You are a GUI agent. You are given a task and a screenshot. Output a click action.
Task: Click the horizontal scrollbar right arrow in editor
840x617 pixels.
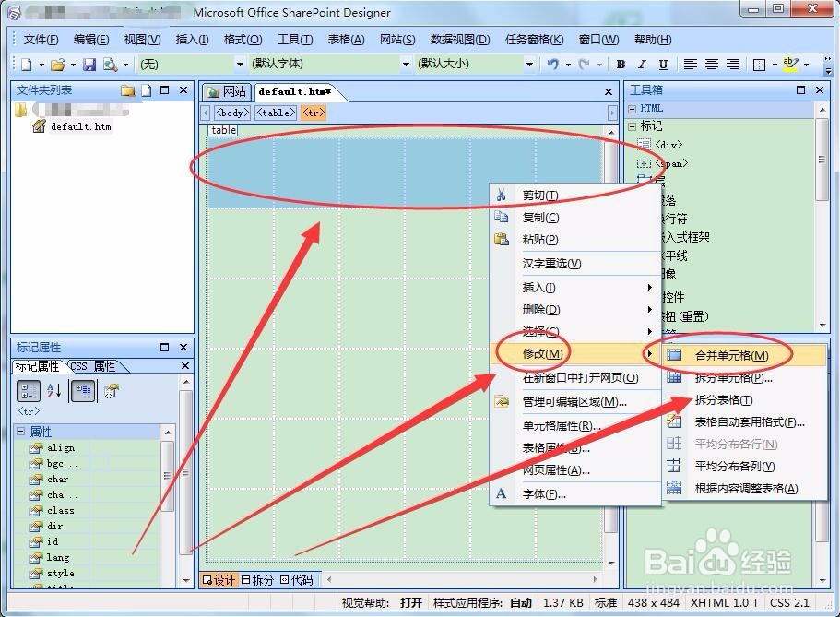(594, 579)
